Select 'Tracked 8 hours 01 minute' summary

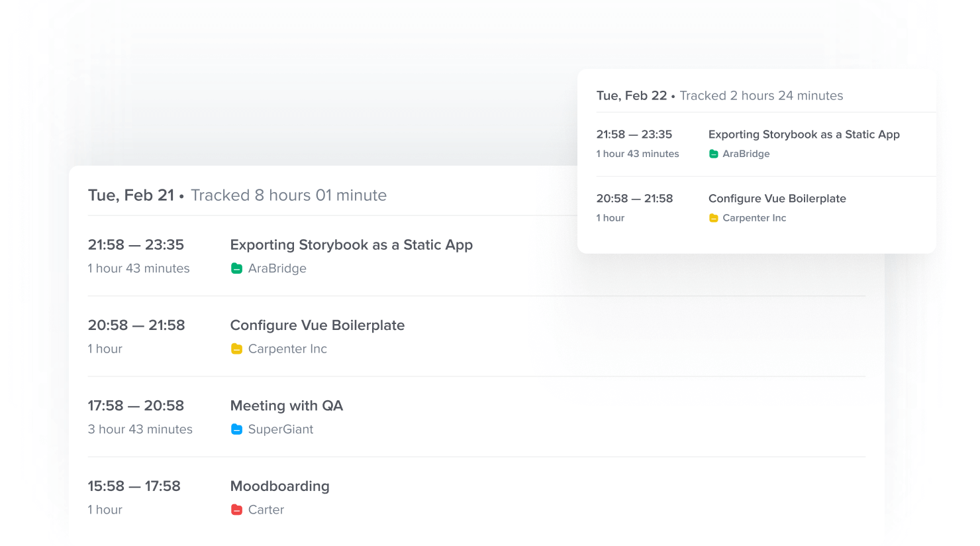289,195
